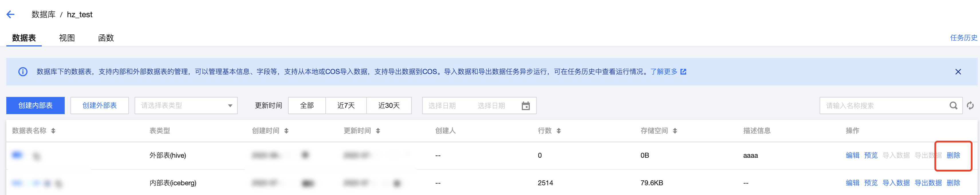Dismiss the blue info banner
Image resolution: width=980 pixels, height=195 pixels.
click(x=958, y=72)
